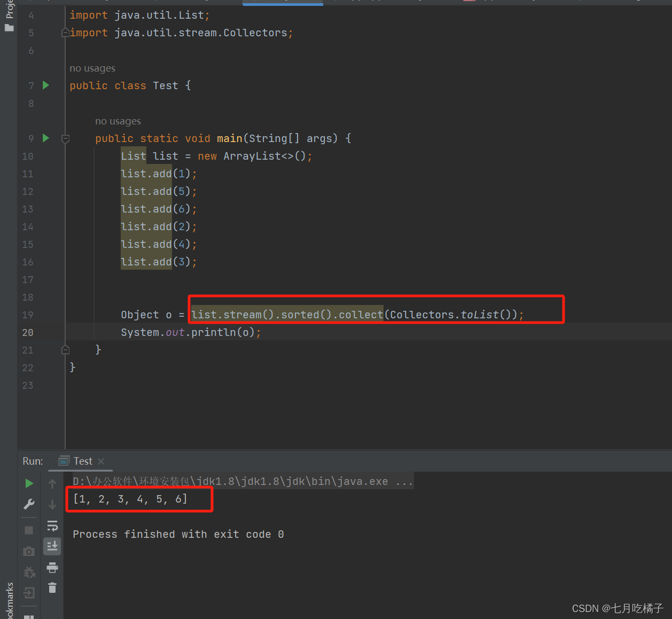Viewport: 672px width, 619px height.
Task: Click the 'no usages' hint above main method
Action: tap(118, 121)
